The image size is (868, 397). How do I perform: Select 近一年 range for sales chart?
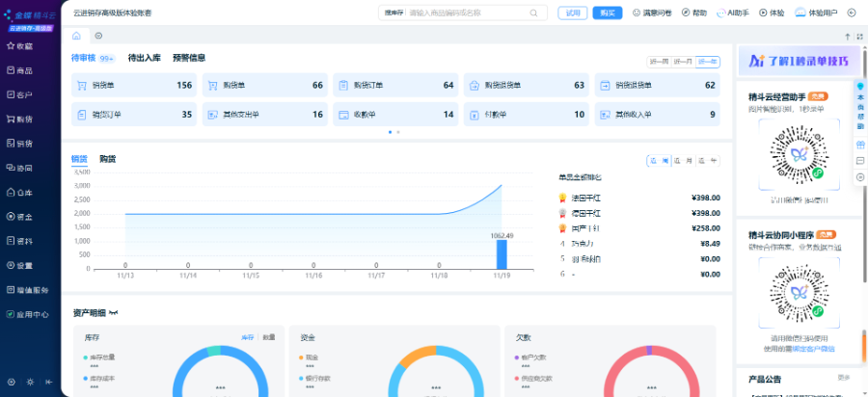pyautogui.click(x=708, y=161)
